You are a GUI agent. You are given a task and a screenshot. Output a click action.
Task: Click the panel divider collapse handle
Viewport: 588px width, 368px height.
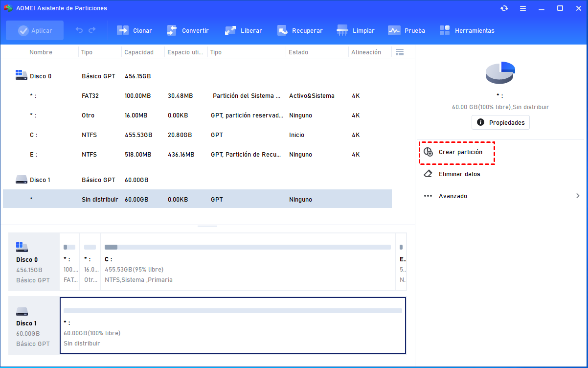click(207, 226)
